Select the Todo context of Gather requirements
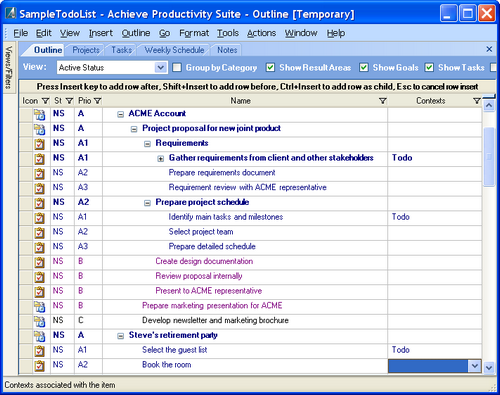The image size is (500, 395). (x=402, y=158)
